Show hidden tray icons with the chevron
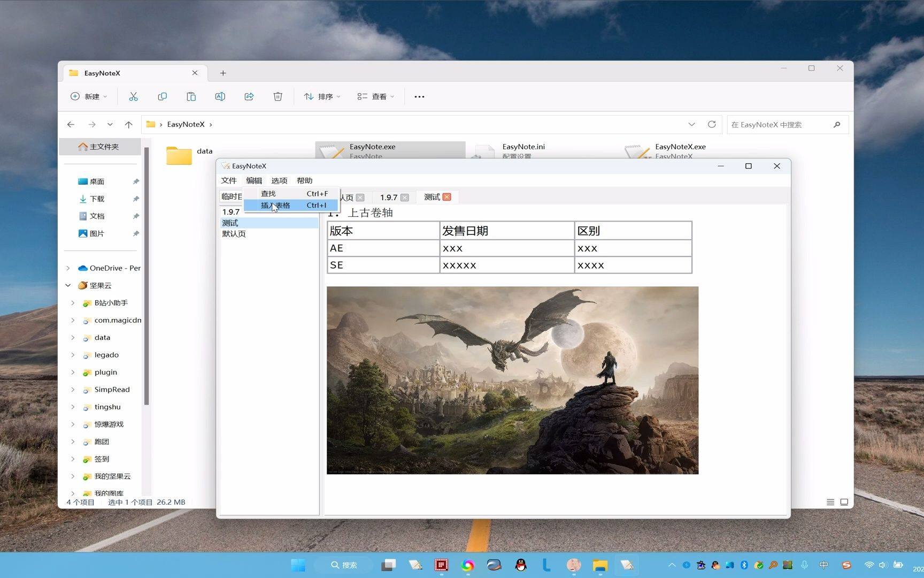 point(672,565)
